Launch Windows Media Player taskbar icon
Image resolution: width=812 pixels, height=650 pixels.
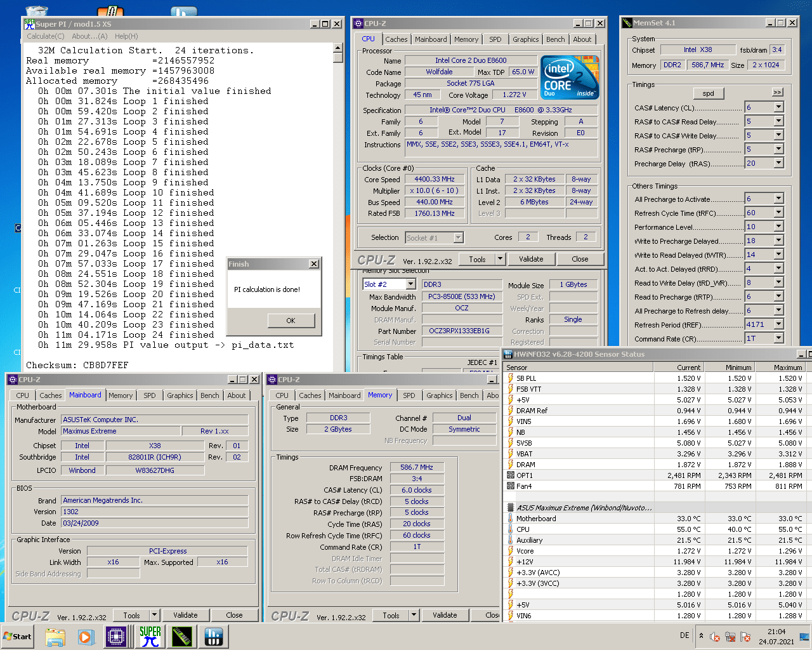(x=86, y=637)
